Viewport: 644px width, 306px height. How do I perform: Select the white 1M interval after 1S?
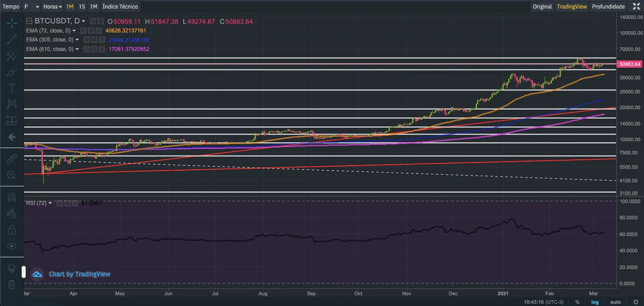click(x=94, y=7)
